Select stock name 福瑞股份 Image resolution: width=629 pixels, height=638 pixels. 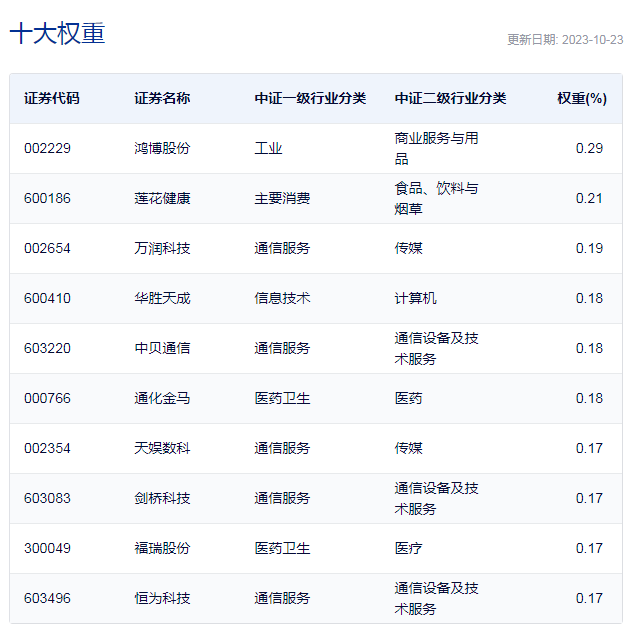pos(162,548)
